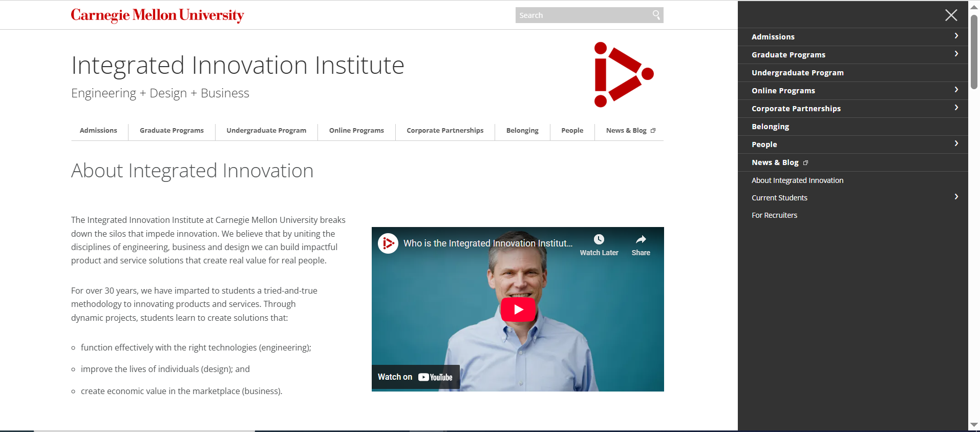Open Online Programs link in side menu
980x432 pixels.
coord(783,91)
